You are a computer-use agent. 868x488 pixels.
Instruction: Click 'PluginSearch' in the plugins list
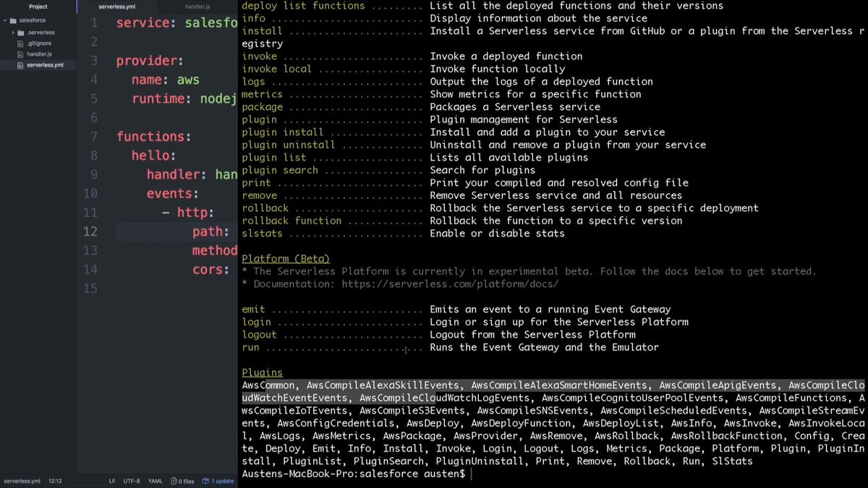coord(388,461)
